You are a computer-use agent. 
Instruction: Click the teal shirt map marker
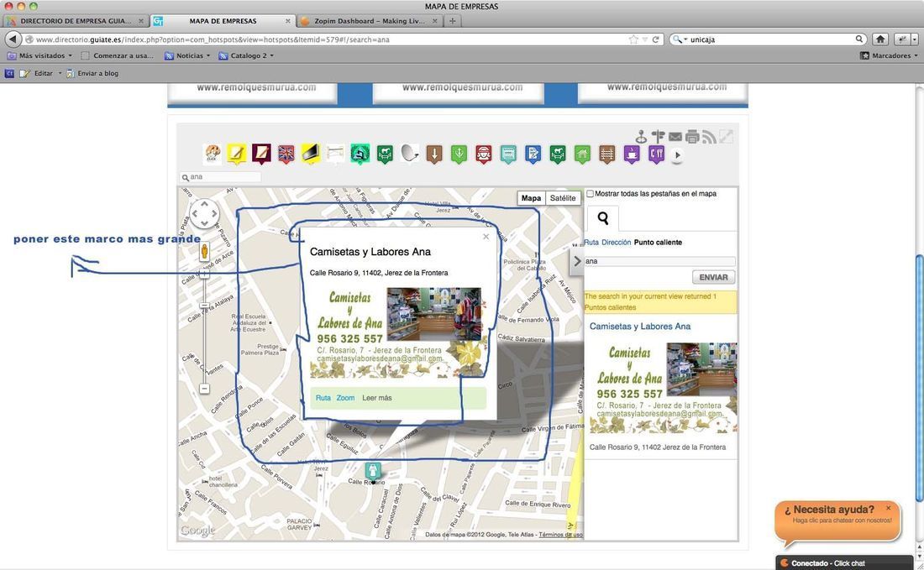tap(372, 471)
